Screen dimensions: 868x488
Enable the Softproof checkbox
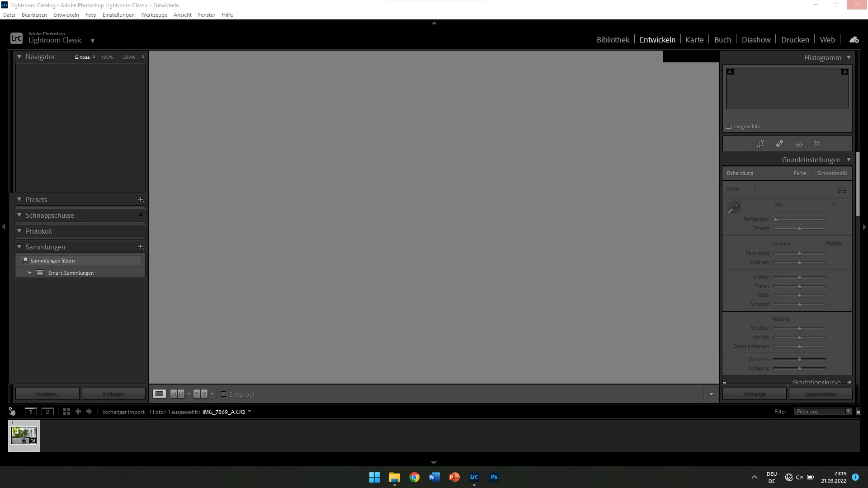223,394
